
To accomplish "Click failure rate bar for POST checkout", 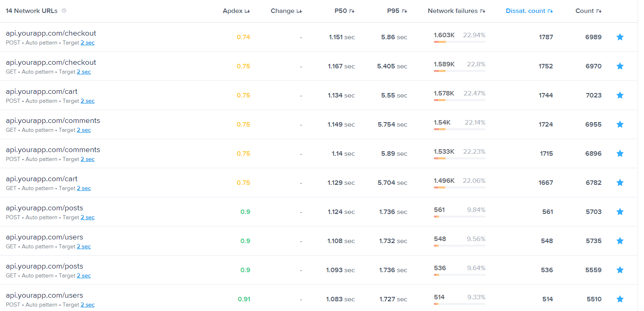I will click(x=459, y=42).
